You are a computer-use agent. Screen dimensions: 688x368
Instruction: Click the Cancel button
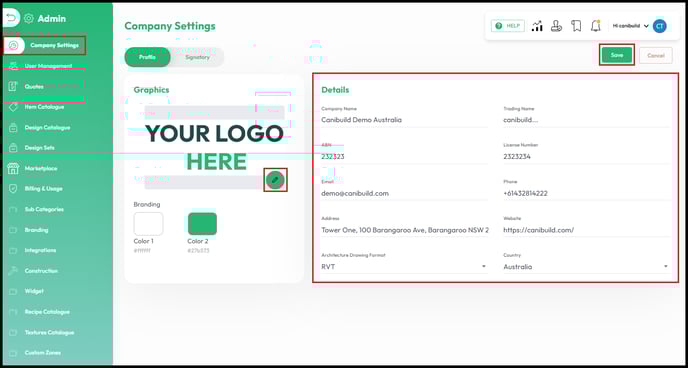pyautogui.click(x=656, y=55)
